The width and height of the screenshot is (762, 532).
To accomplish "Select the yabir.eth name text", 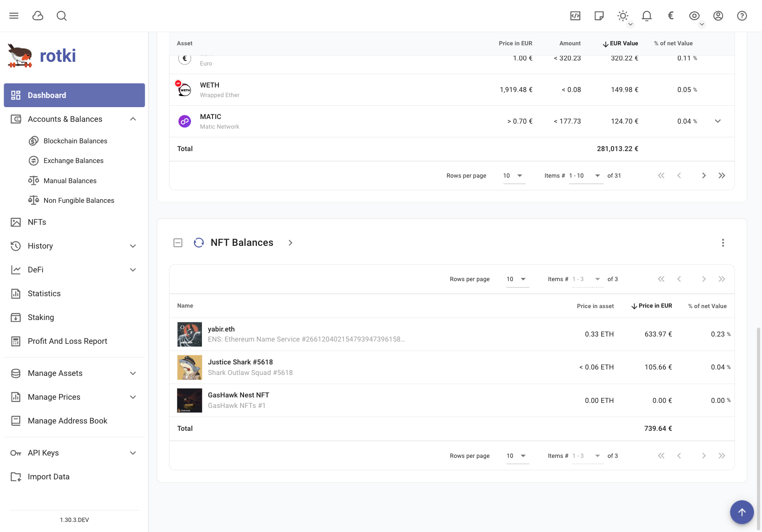I will point(221,329).
